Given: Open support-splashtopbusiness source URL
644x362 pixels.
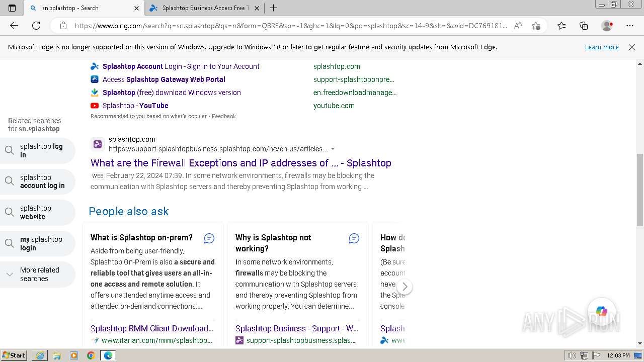Looking at the screenshot, I should pos(301,340).
